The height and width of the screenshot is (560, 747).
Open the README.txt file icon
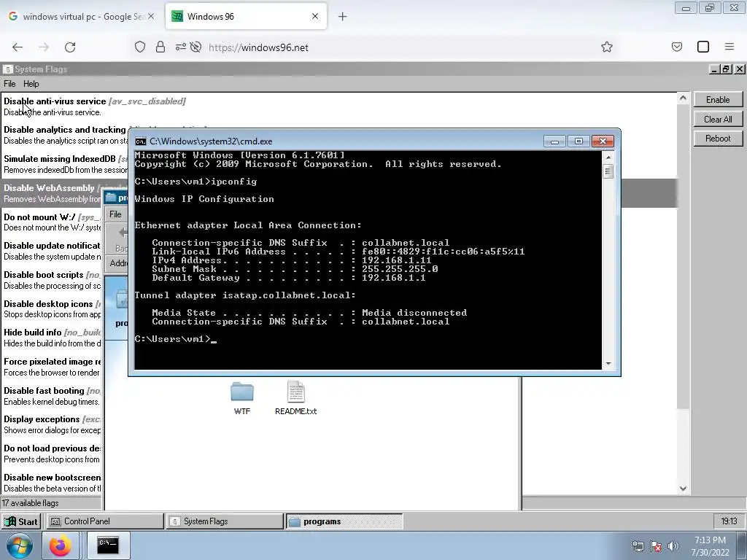tap(295, 398)
